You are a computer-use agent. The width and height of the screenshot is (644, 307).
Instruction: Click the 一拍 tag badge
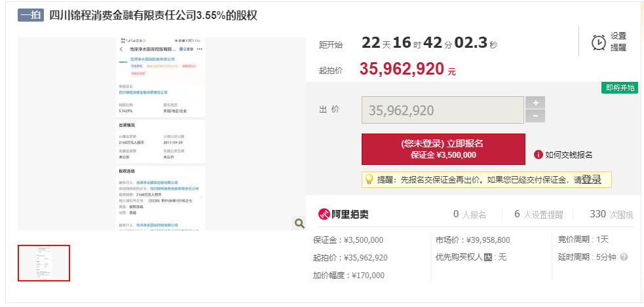31,15
